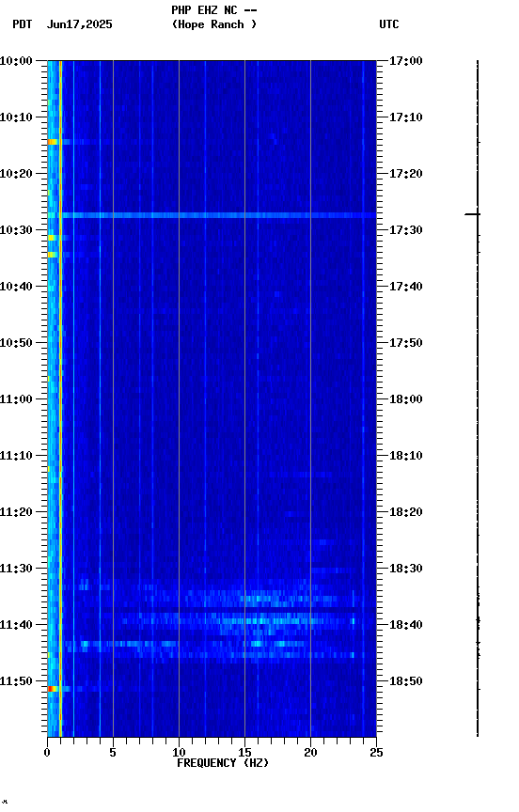Viewport: 519px width, 812px height.
Task: Click the 17:50 UTC time label
Action: pyautogui.click(x=406, y=343)
